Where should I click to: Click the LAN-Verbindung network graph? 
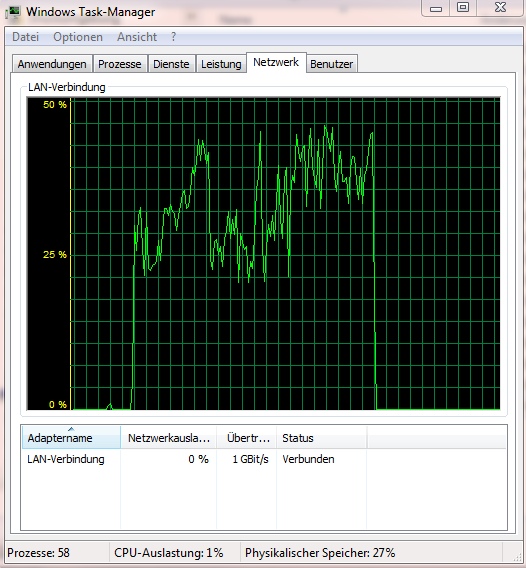tap(264, 254)
